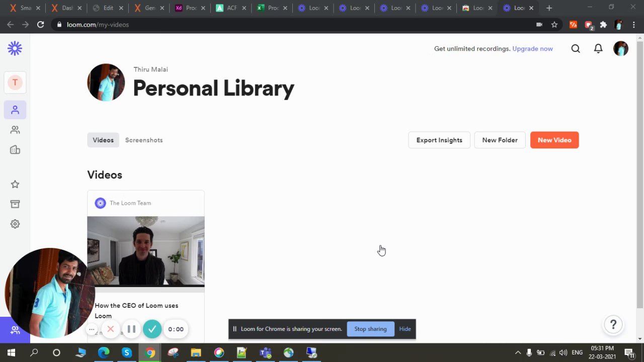Switch to the Videos tab
644x362 pixels.
coord(103,140)
